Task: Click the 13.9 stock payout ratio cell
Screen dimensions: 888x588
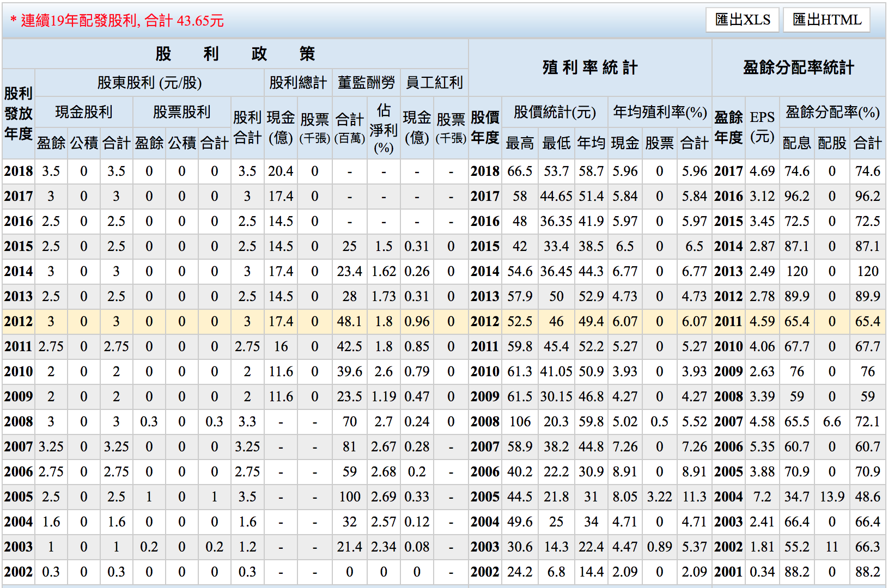Action: click(832, 497)
